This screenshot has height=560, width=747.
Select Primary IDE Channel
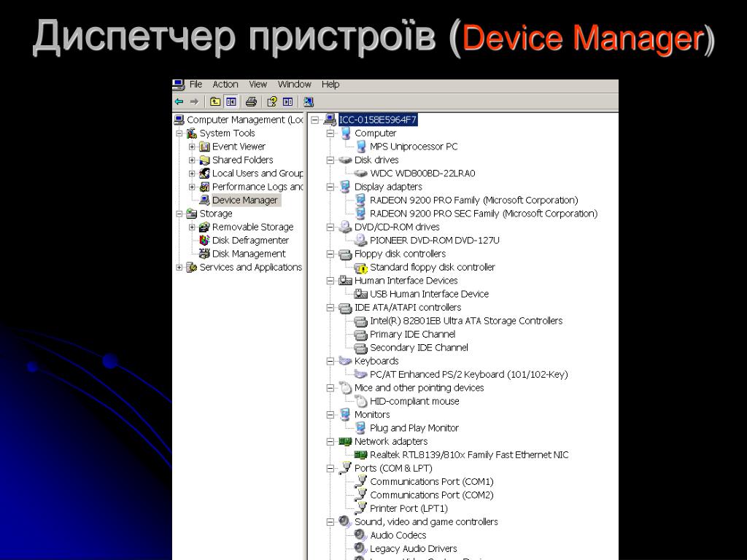[x=413, y=334]
